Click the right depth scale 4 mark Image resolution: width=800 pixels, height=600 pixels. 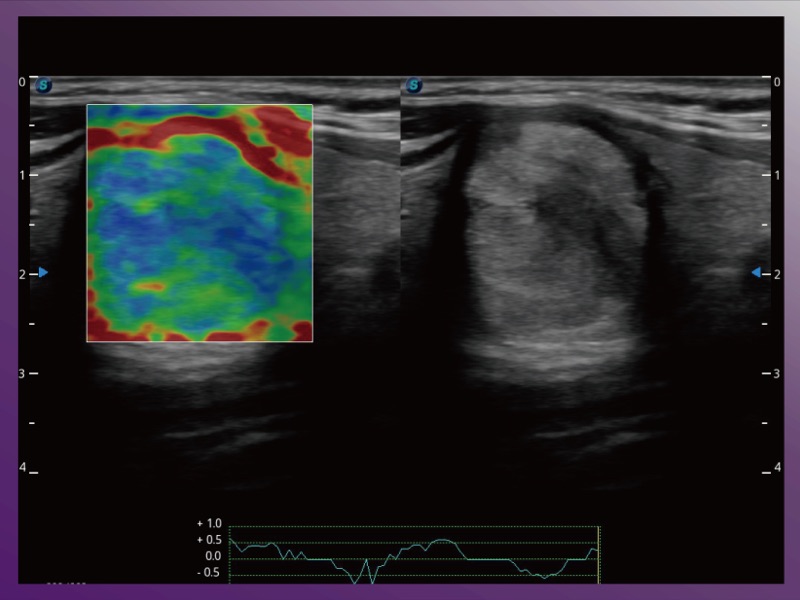tap(777, 468)
